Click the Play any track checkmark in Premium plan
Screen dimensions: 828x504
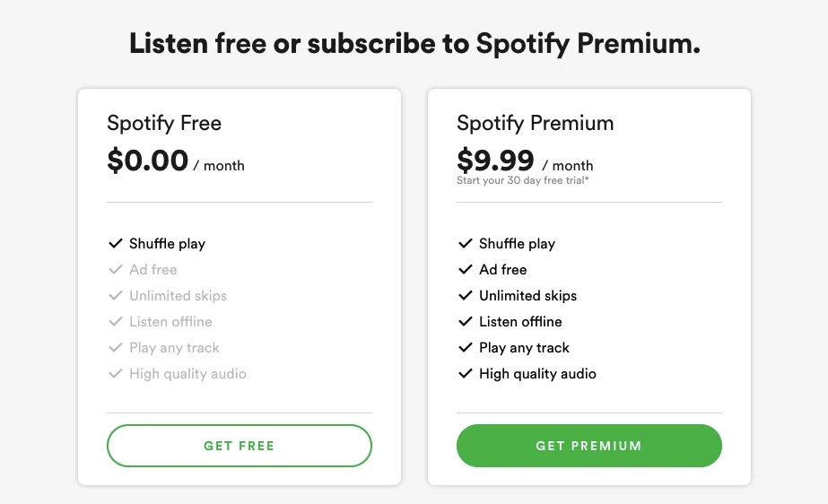[465, 347]
